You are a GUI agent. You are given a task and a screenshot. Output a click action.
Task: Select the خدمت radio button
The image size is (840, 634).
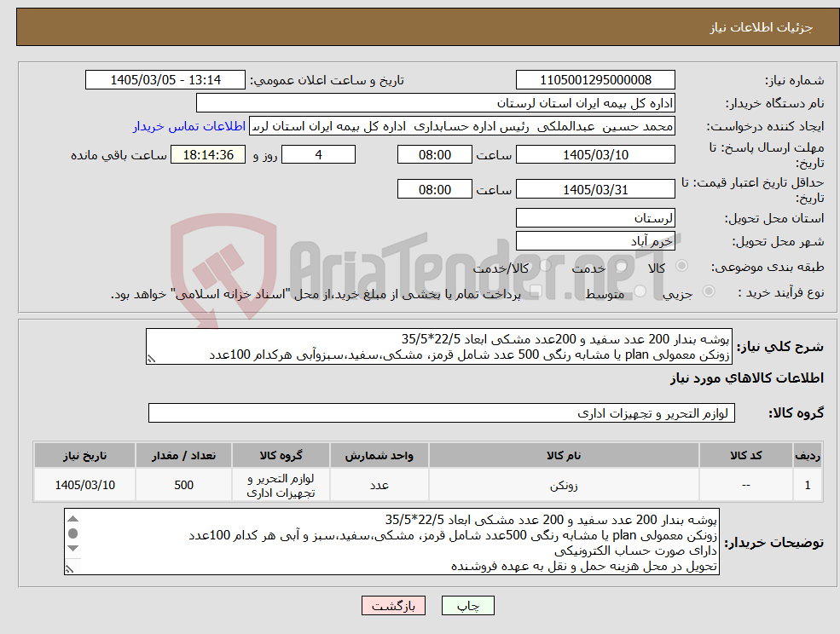pos(622,266)
